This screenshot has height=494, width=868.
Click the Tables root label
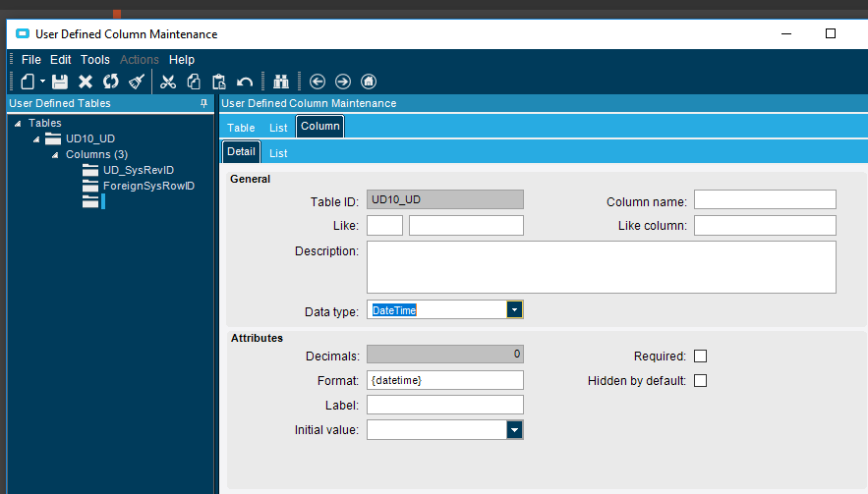45,123
